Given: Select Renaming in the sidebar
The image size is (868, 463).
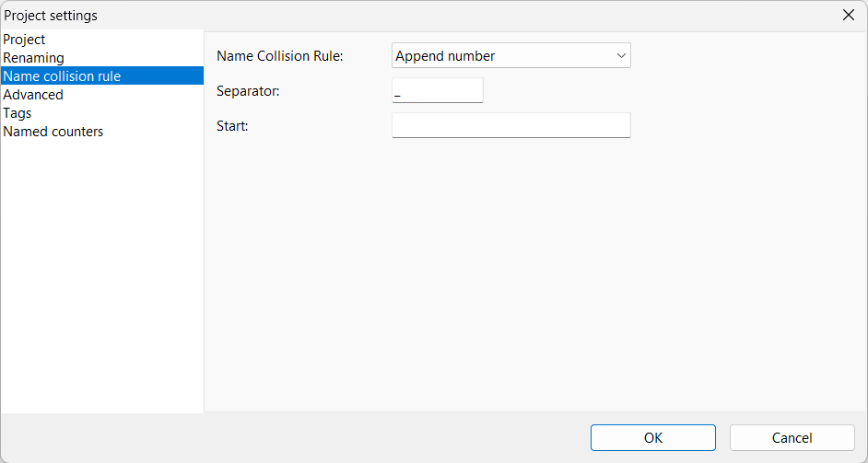Looking at the screenshot, I should pyautogui.click(x=102, y=57).
